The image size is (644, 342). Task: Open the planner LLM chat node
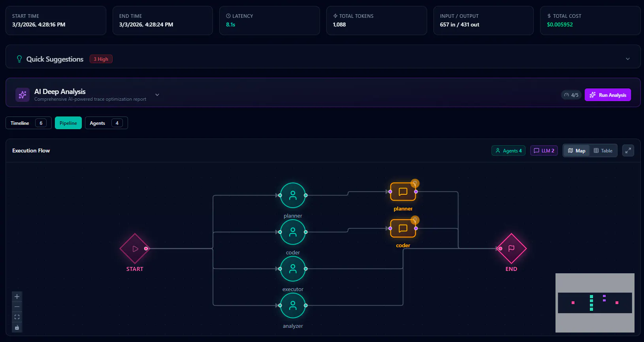tap(403, 192)
